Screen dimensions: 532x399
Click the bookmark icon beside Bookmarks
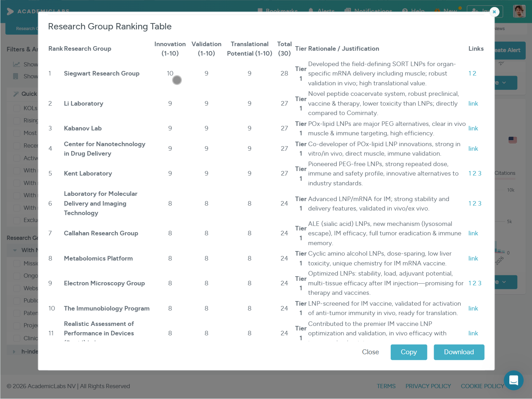click(260, 11)
